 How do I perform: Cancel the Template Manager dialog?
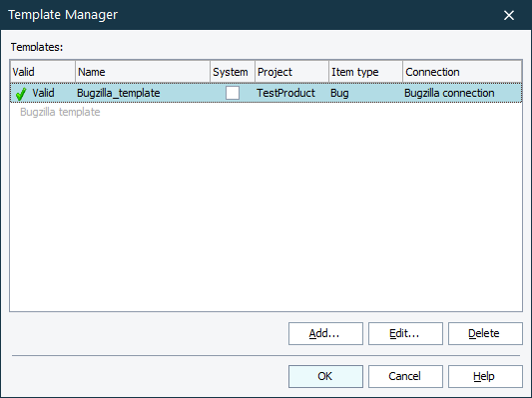[x=405, y=376]
